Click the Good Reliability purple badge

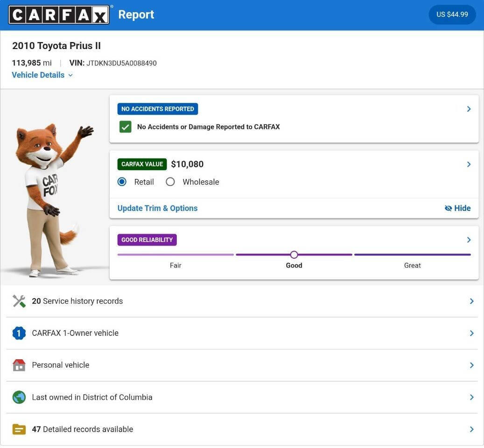tap(147, 240)
